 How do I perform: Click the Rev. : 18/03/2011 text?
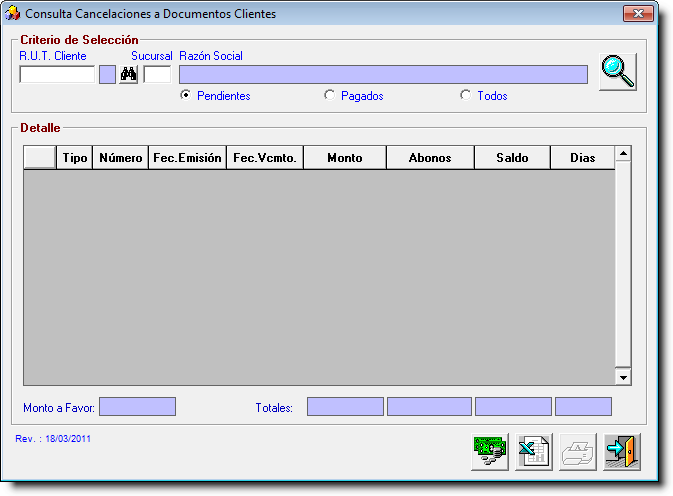click(53, 439)
